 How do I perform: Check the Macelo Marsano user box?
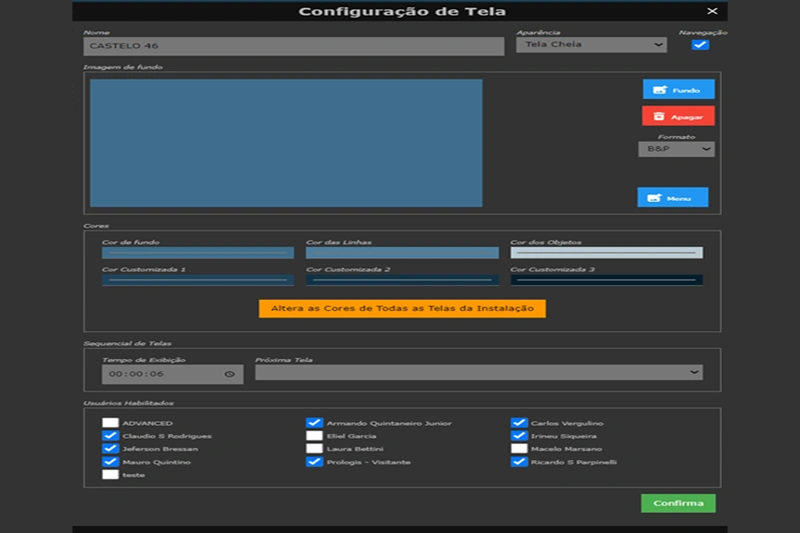[x=519, y=449]
